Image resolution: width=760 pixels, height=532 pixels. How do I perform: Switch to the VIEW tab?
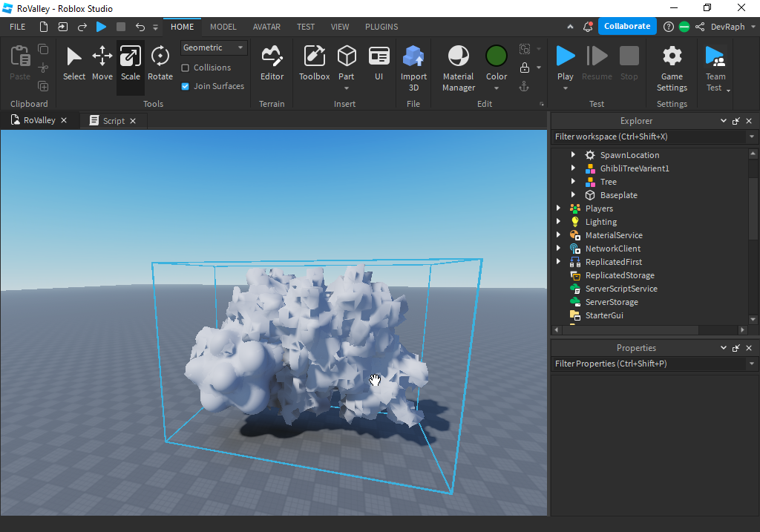click(x=340, y=27)
